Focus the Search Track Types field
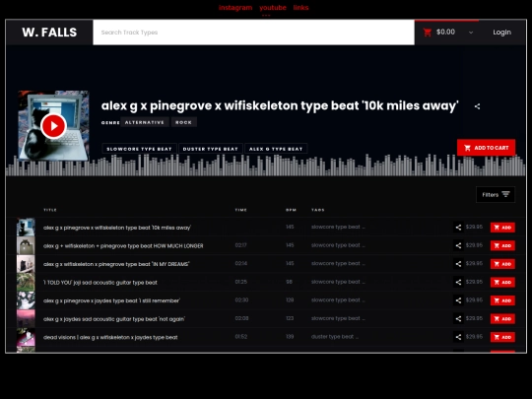Viewport: 532px width, 399px height. (253, 33)
